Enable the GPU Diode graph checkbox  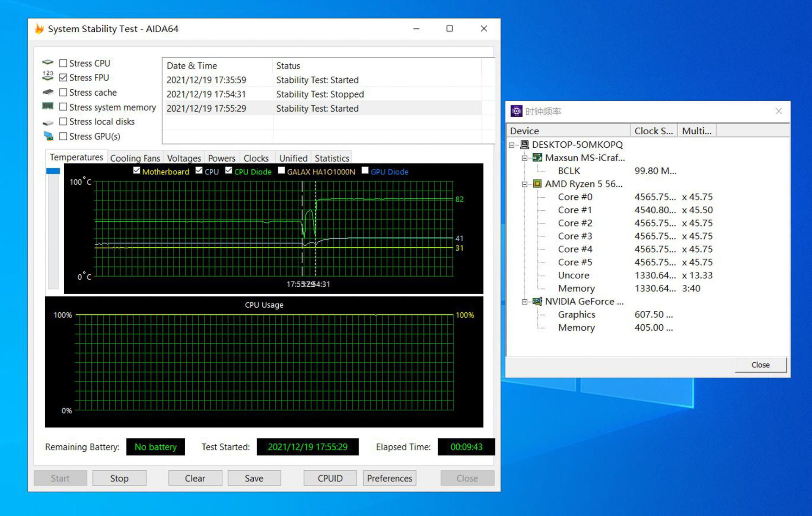click(365, 170)
